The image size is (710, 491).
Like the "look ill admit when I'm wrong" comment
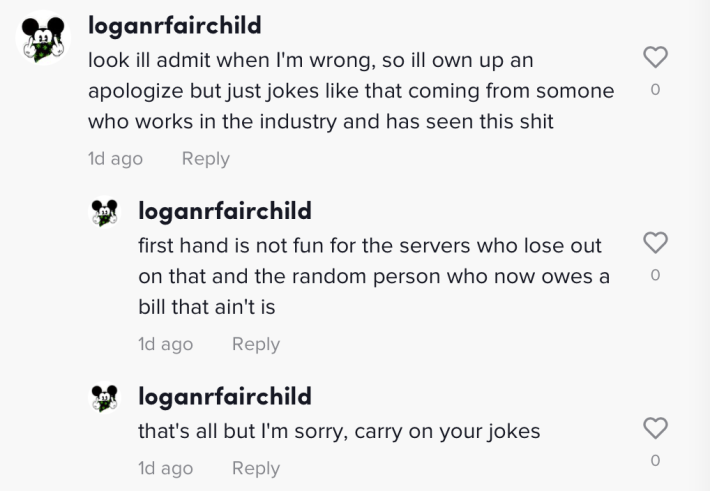pyautogui.click(x=655, y=58)
